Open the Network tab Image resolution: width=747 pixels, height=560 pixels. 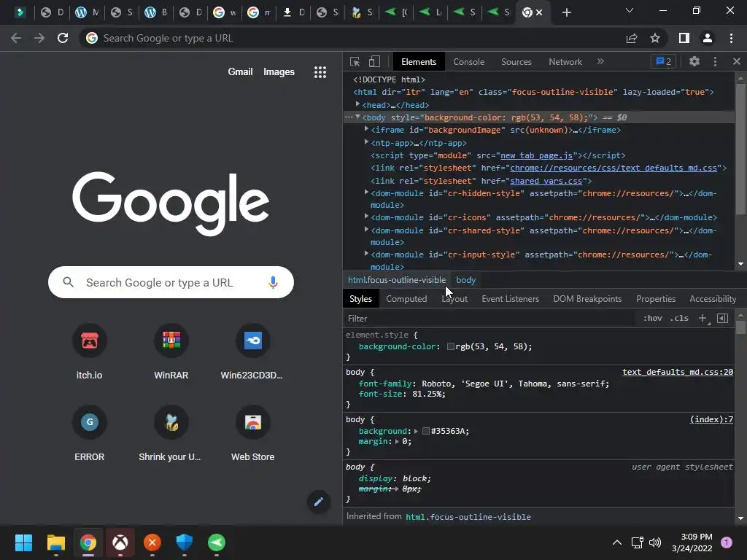pyautogui.click(x=565, y=62)
